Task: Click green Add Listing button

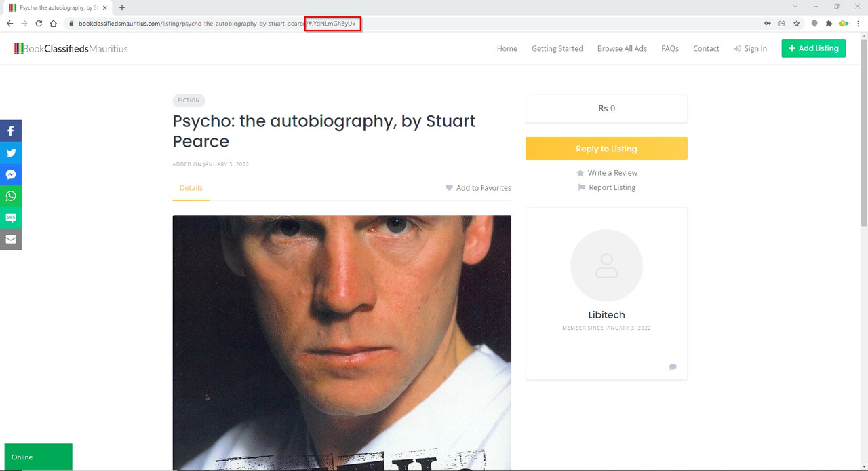Action: pyautogui.click(x=814, y=48)
